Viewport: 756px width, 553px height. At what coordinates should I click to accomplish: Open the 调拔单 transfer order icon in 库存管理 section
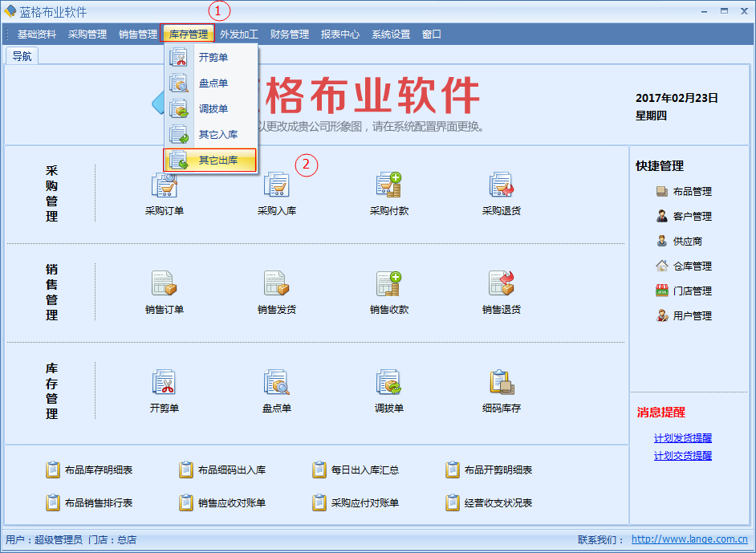coord(388,382)
